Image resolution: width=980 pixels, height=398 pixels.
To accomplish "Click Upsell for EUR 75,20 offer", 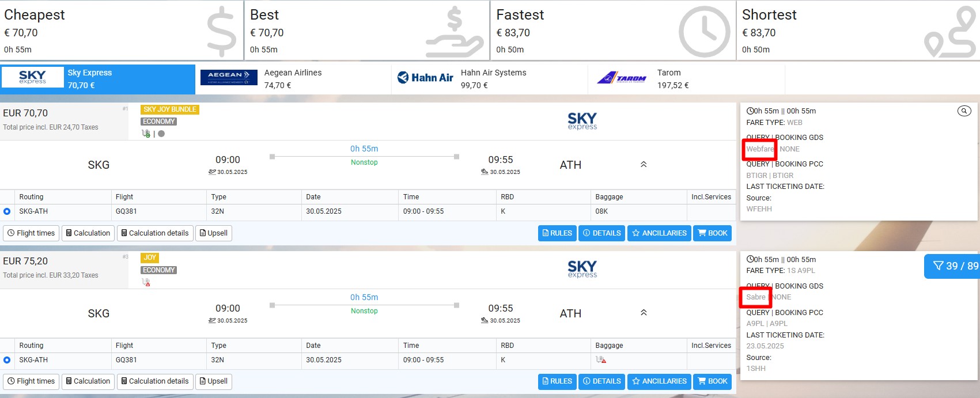I will point(214,381).
